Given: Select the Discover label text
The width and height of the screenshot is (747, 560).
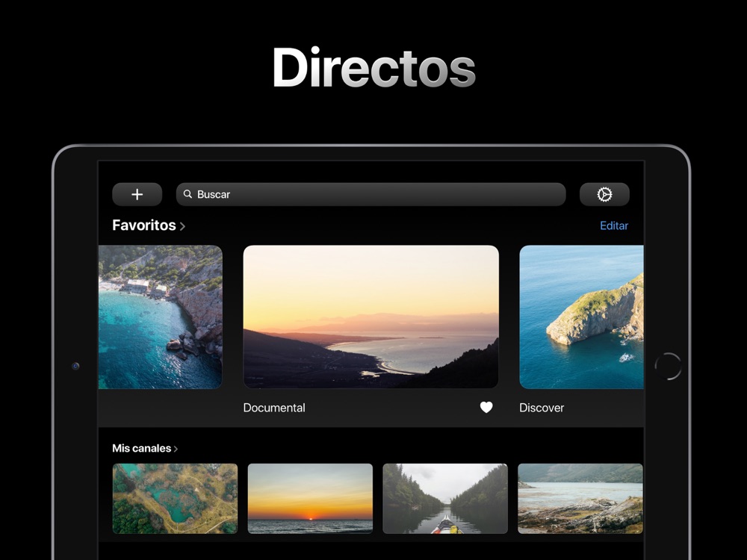Looking at the screenshot, I should point(542,408).
